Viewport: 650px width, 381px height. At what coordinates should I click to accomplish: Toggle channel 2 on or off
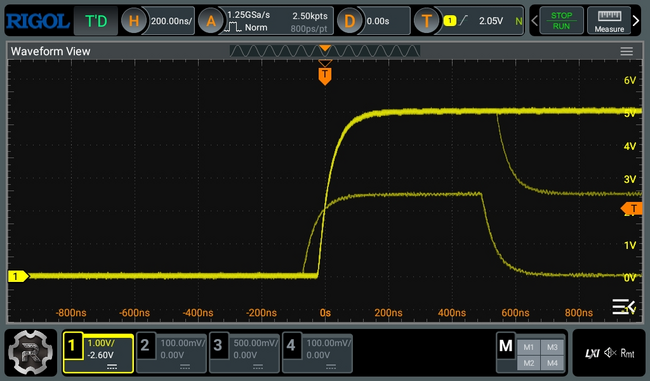point(145,345)
